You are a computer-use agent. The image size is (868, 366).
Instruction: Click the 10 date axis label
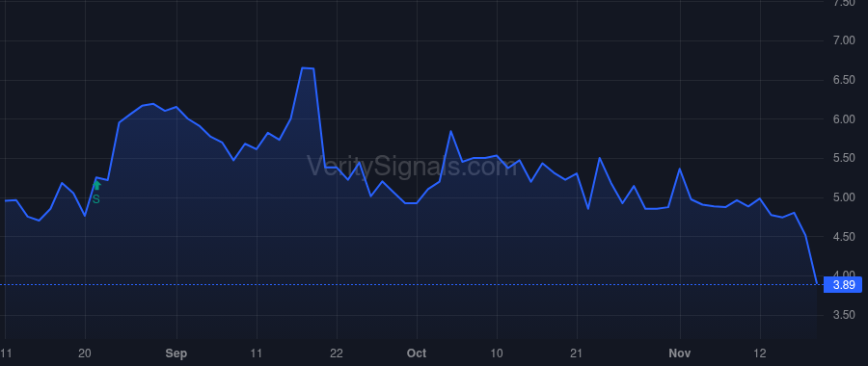click(497, 353)
